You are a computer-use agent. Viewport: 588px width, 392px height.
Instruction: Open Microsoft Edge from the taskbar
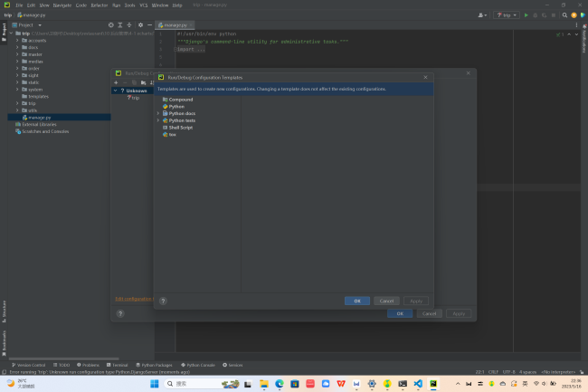(280, 384)
